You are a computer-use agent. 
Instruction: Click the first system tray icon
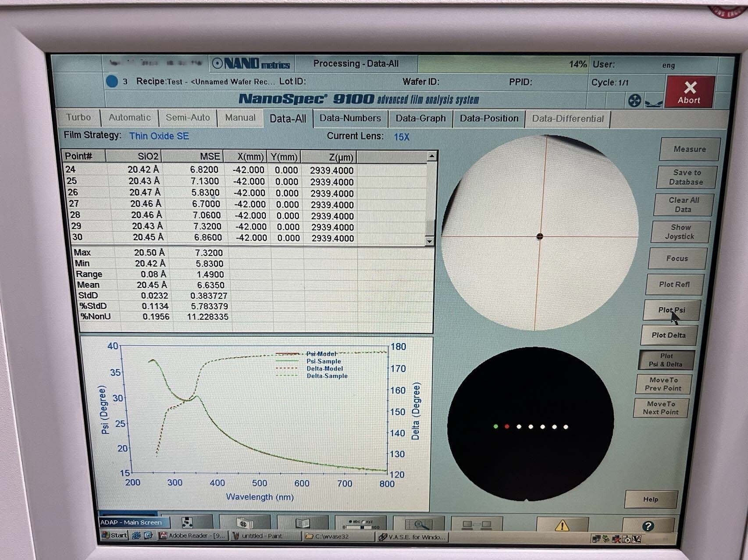tap(596, 539)
